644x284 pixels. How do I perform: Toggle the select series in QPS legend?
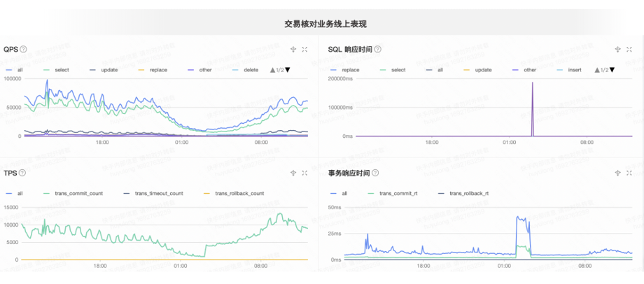[x=56, y=70]
